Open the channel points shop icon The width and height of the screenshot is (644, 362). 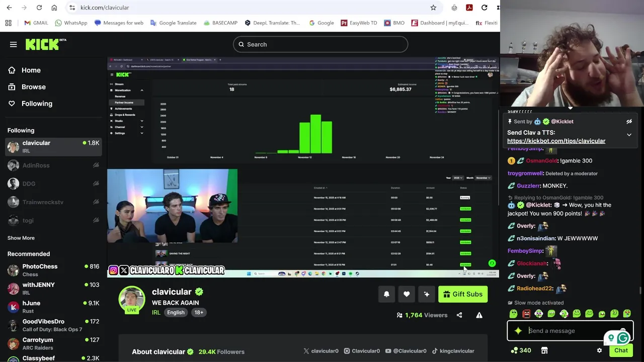pos(544,350)
